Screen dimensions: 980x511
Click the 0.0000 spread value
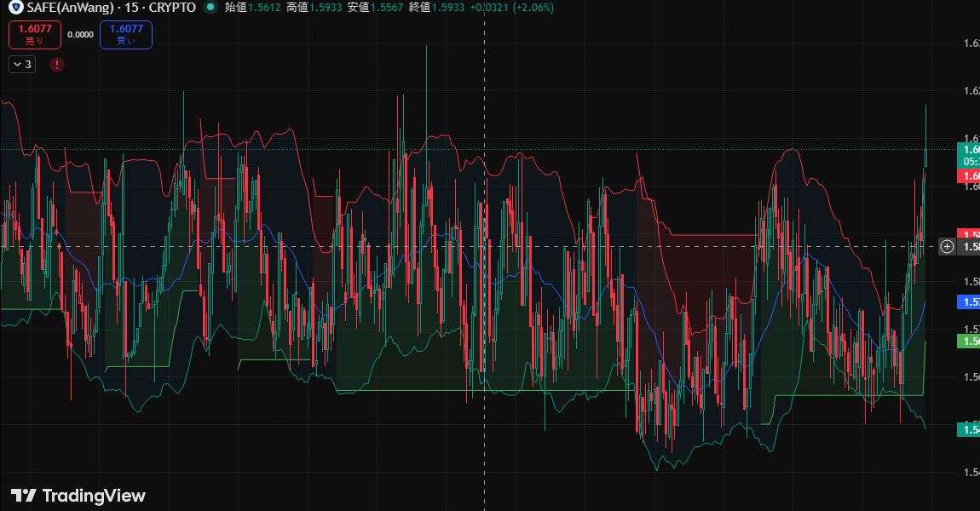[x=80, y=35]
